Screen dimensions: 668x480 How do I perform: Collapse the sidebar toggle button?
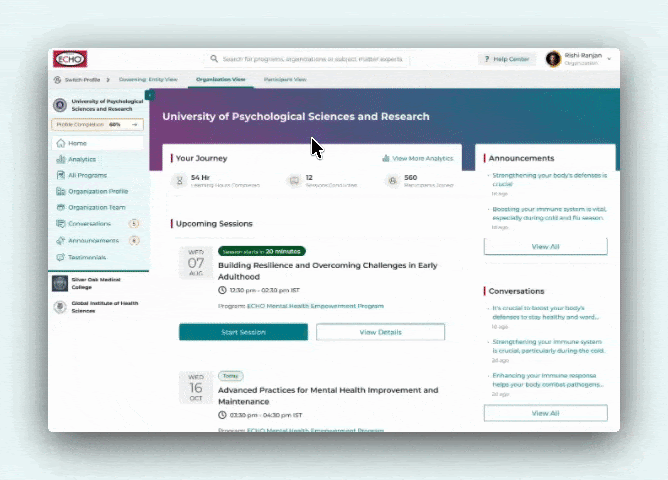coord(150,95)
